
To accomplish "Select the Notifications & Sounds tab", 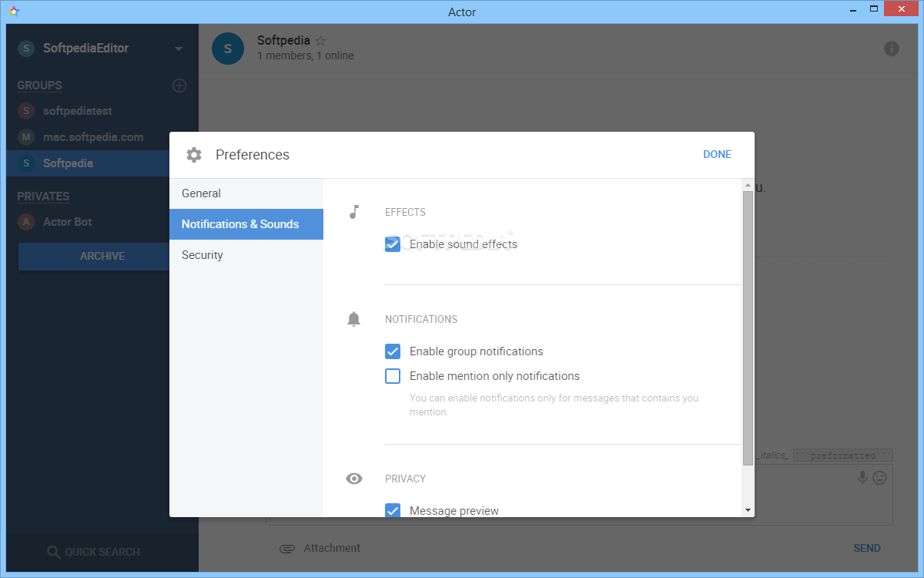I will (x=246, y=224).
